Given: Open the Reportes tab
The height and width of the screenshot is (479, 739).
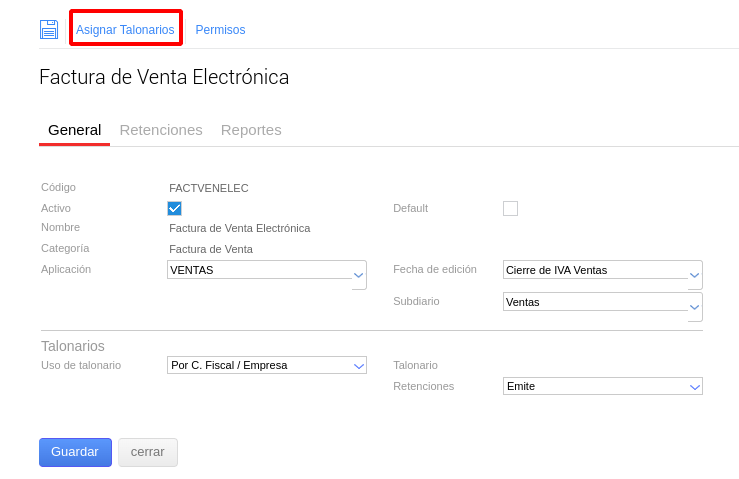Looking at the screenshot, I should pos(251,130).
